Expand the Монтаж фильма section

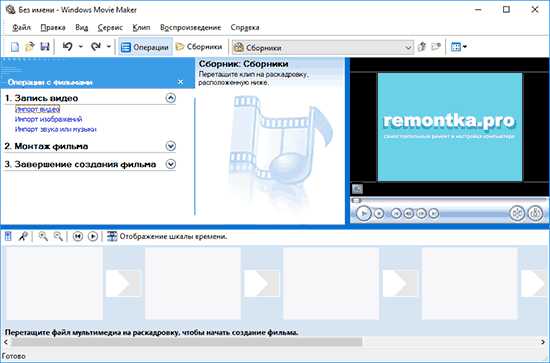coord(171,146)
